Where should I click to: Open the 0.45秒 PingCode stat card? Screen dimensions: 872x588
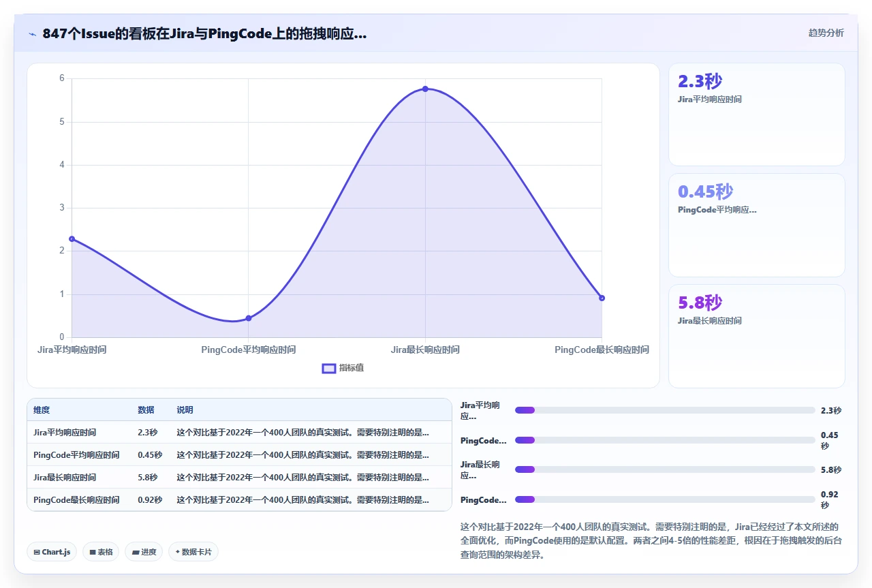coord(757,225)
